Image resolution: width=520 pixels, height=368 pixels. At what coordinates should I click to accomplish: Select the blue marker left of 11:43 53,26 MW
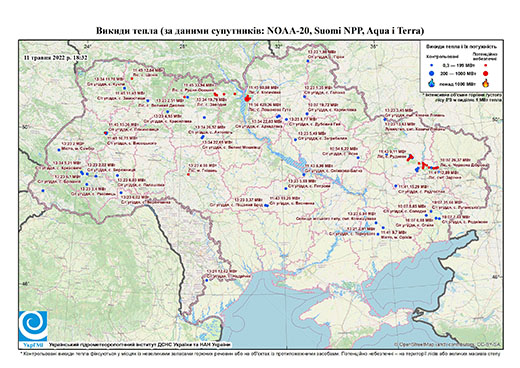coord(266,206)
